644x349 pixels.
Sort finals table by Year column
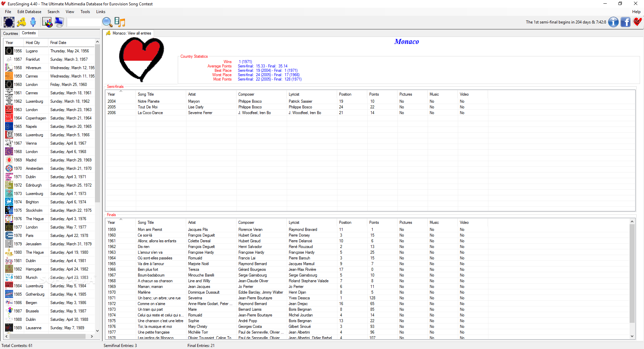(x=120, y=222)
